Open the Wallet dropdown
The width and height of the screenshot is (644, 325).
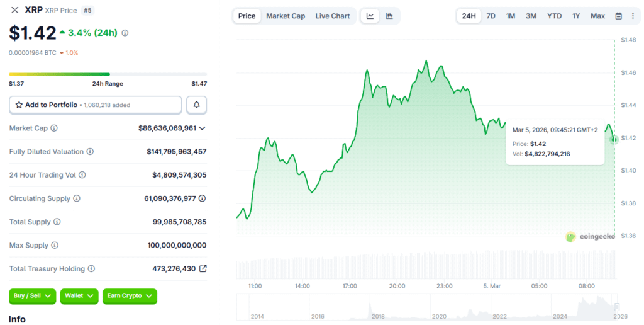pos(79,295)
